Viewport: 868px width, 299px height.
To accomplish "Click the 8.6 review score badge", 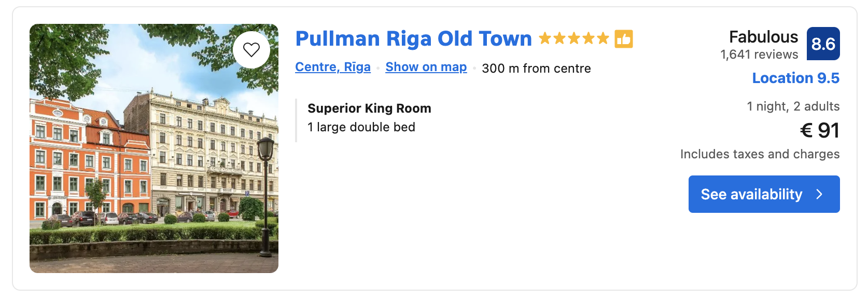I will click(x=823, y=44).
